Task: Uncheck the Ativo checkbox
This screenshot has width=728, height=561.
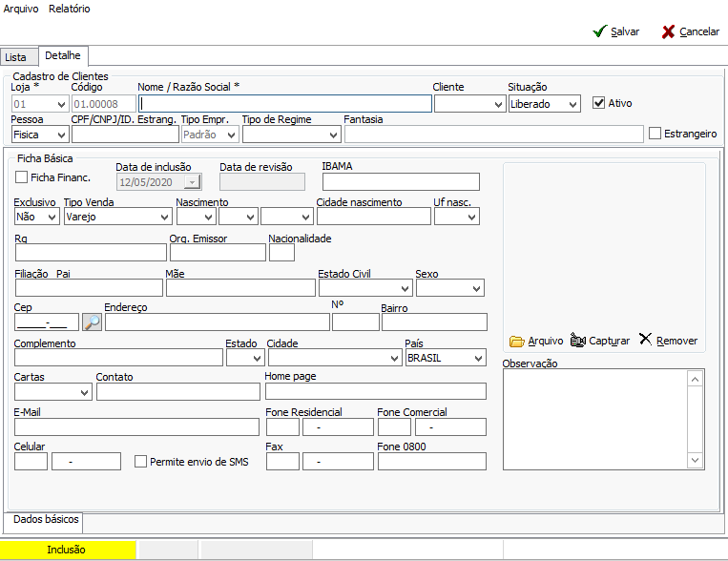Action: 599,103
